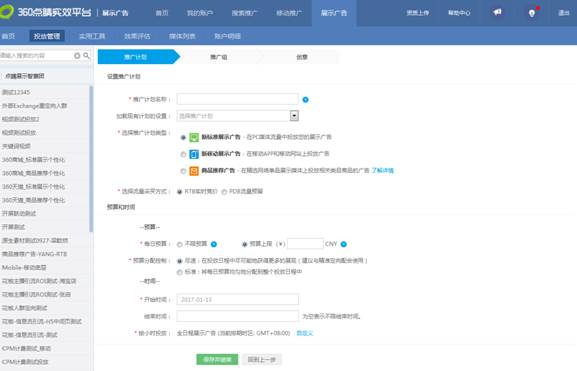Select the budget cap radio option
Image resolution: width=577 pixels, height=371 pixels.
[x=244, y=244]
